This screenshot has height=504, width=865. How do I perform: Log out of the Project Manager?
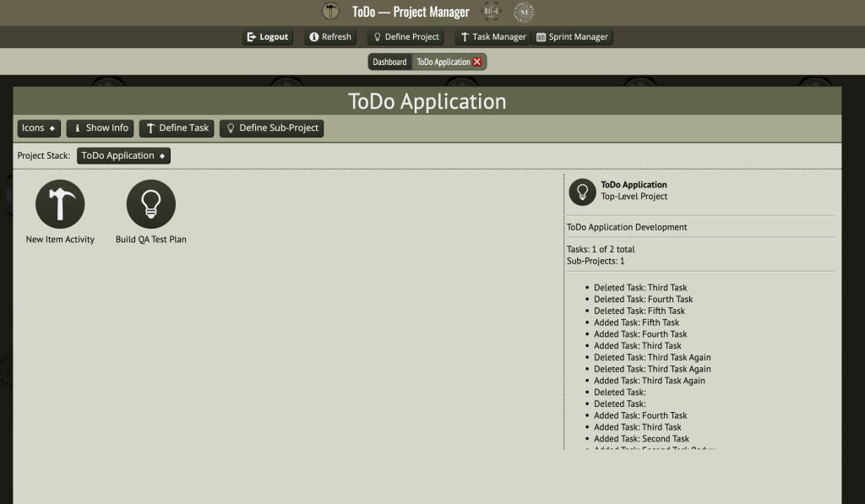(267, 37)
